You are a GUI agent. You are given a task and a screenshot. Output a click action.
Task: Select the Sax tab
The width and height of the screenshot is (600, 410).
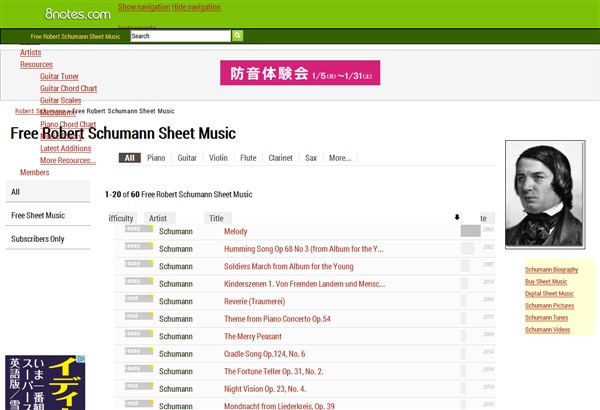pyautogui.click(x=311, y=158)
